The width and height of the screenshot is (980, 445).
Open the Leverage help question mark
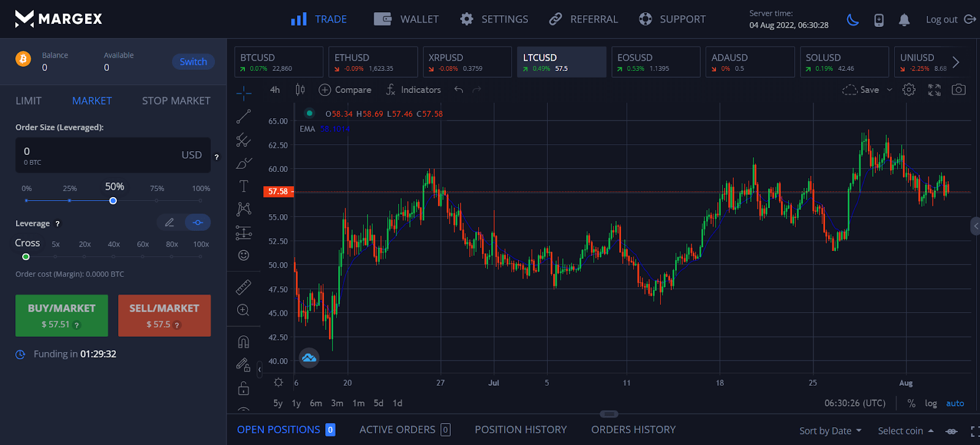click(58, 224)
